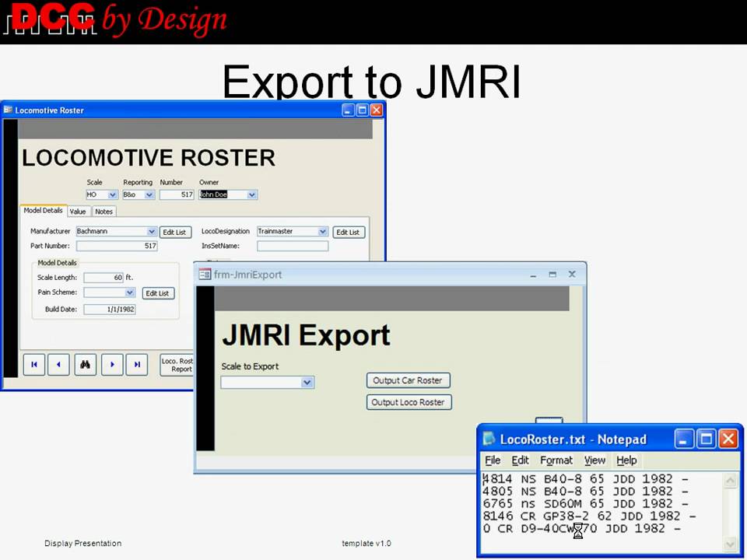Click Edit List next to LocoDesignation
The width and height of the screenshot is (747, 560).
(x=349, y=233)
